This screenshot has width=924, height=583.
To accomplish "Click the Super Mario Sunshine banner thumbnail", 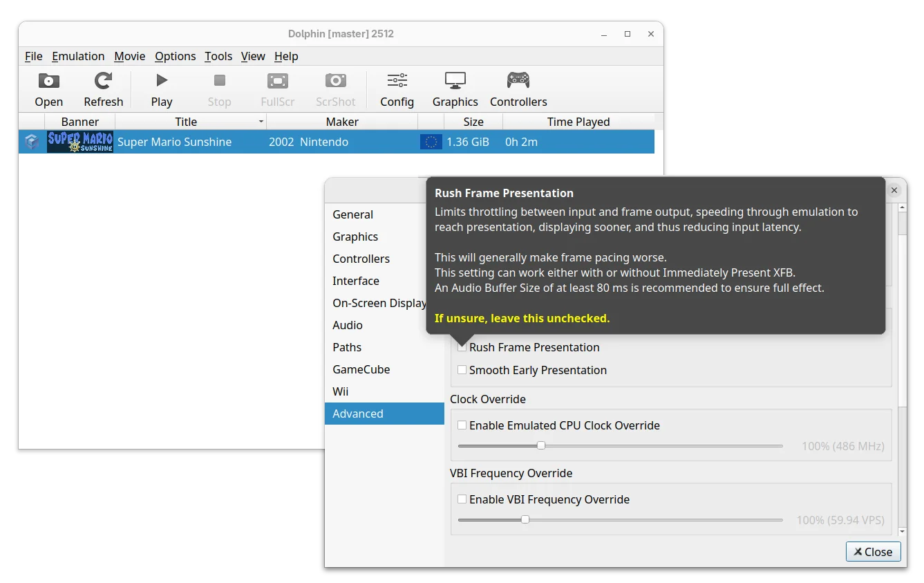I will [80, 142].
